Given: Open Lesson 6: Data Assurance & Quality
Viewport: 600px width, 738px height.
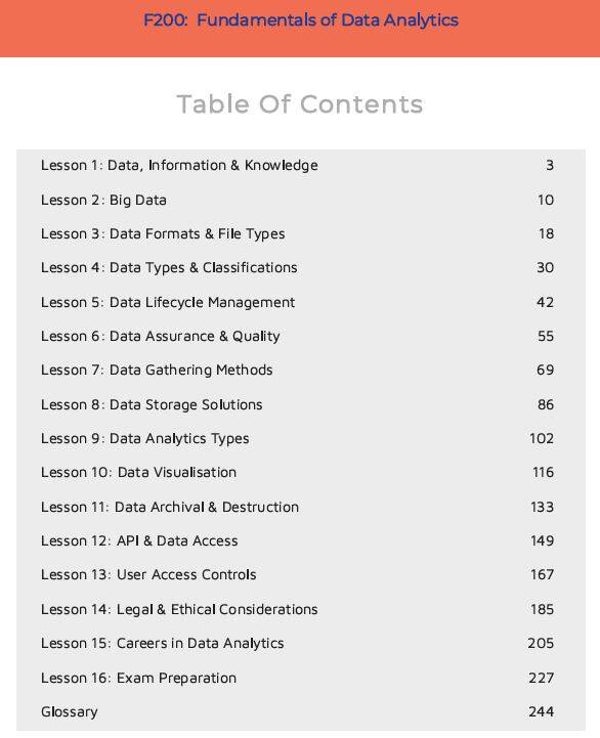Looking at the screenshot, I should [x=160, y=336].
